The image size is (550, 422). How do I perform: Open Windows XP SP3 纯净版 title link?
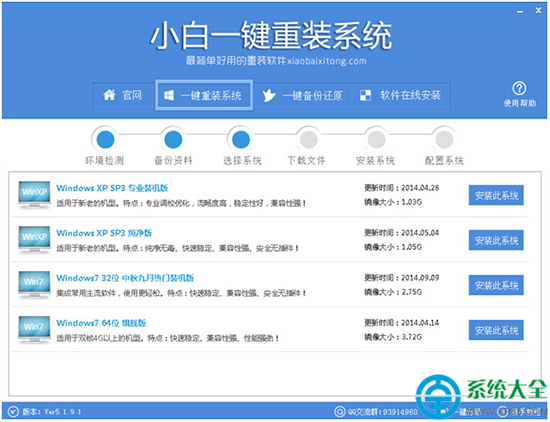click(104, 233)
